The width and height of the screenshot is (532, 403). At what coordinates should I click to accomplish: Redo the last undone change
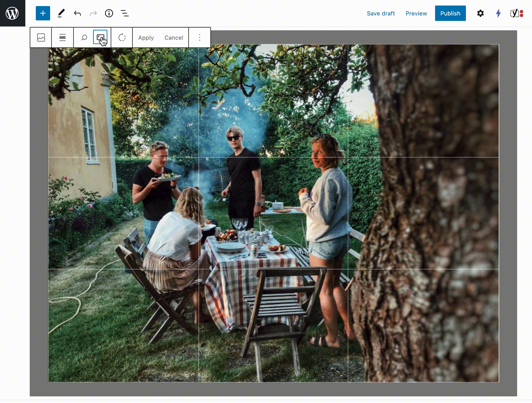click(93, 13)
